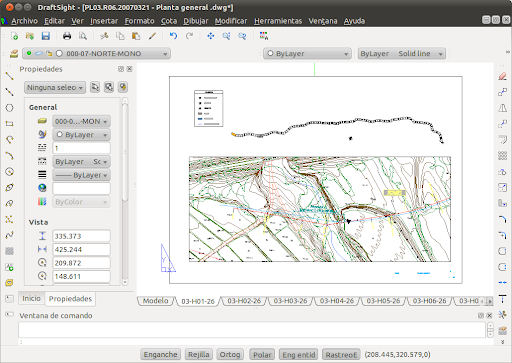Viewport: 512px width, 363px height.
Task: Activate the Pan tool icon
Action: point(211,36)
